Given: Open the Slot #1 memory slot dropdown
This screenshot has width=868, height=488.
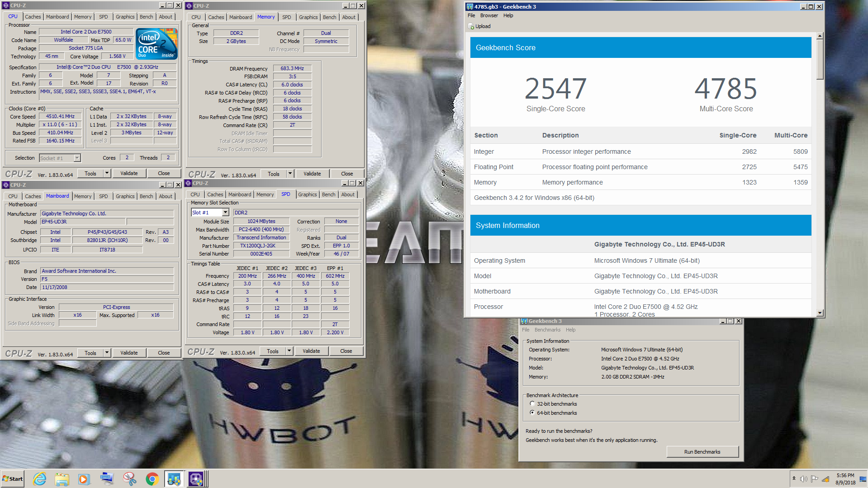Looking at the screenshot, I should click(225, 213).
